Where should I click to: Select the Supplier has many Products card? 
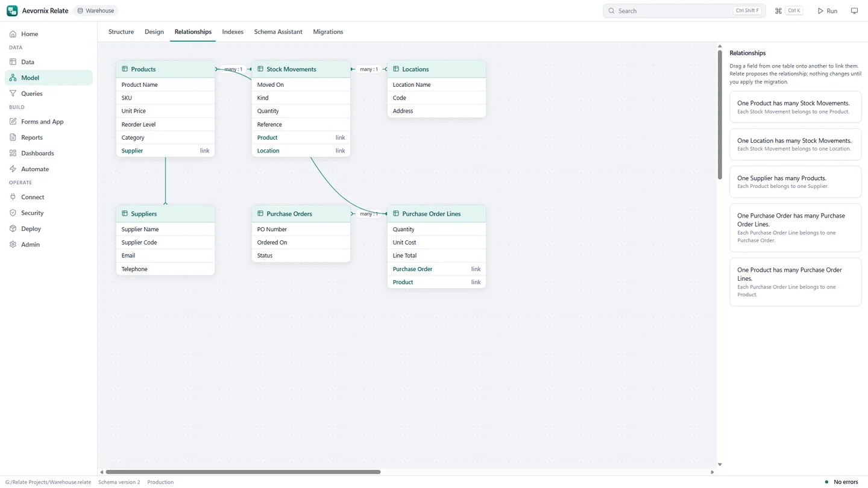tap(795, 181)
